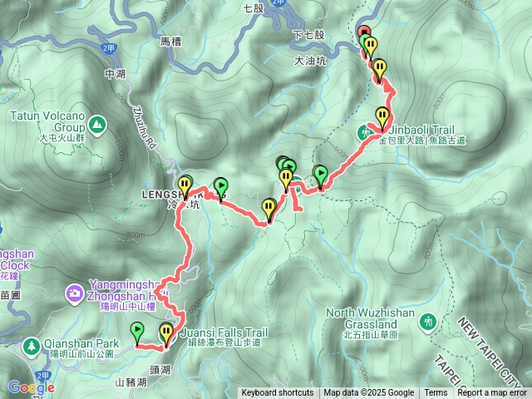
Task: Select the Jinbaoli Trail hiker icon
Action: coord(364,133)
